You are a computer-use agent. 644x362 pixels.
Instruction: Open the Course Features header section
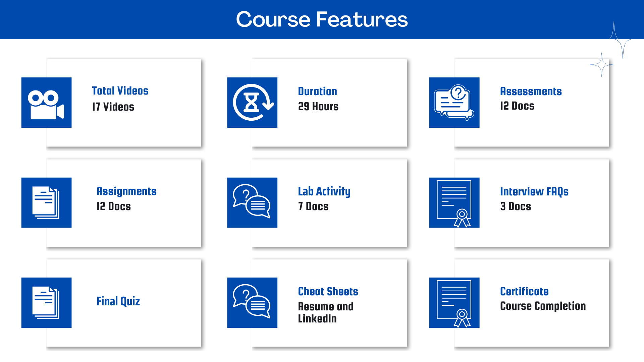click(322, 19)
